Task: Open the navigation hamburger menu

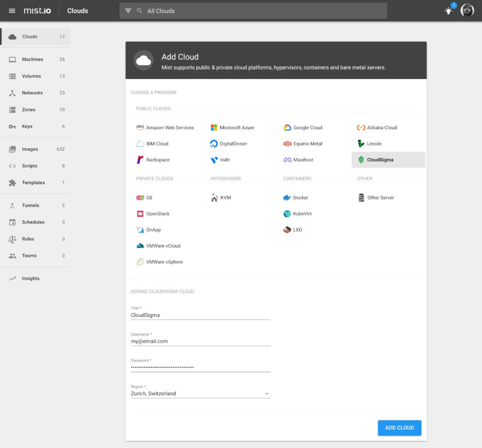Action: tap(12, 10)
